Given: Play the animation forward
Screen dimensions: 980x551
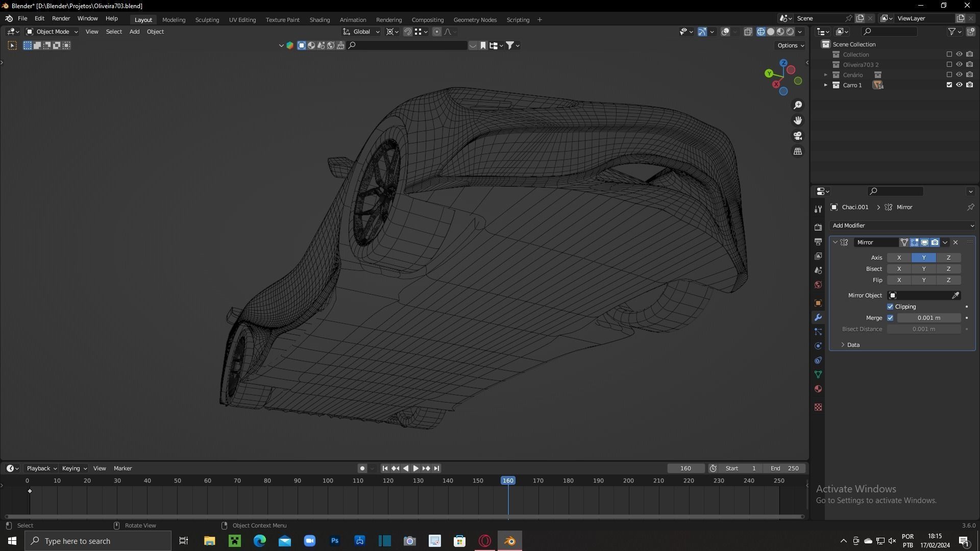Looking at the screenshot, I should pos(416,468).
